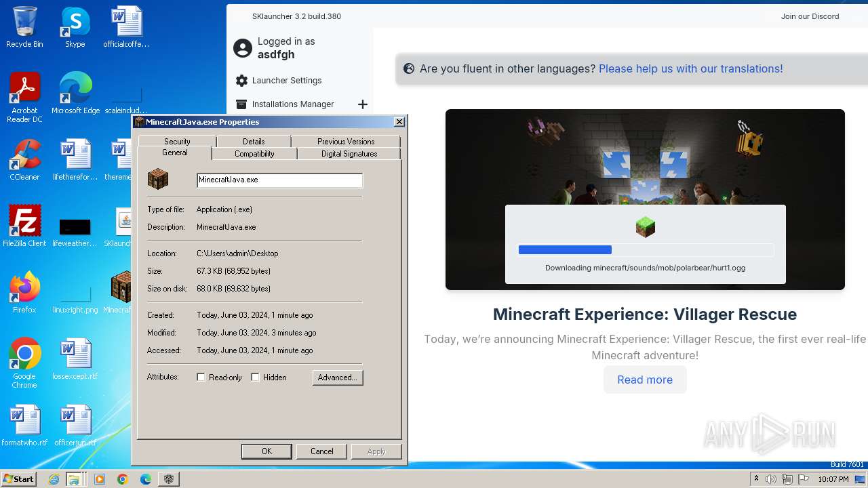868x488 pixels.
Task: Launch Google Chrome from the desktop icon
Action: (24, 363)
